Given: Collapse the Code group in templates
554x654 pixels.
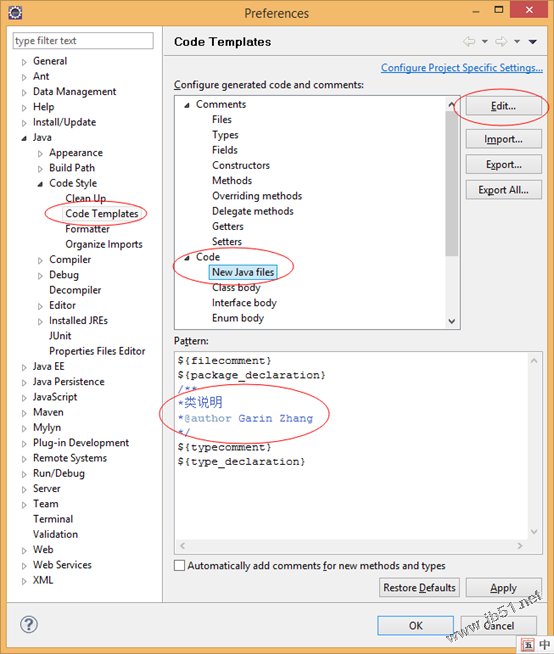Looking at the screenshot, I should [x=187, y=258].
